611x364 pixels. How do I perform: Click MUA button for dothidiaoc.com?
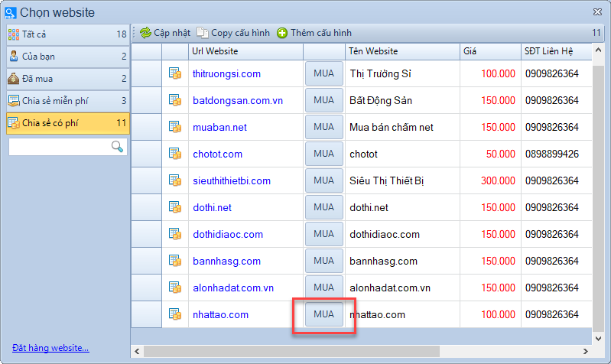[x=323, y=234]
